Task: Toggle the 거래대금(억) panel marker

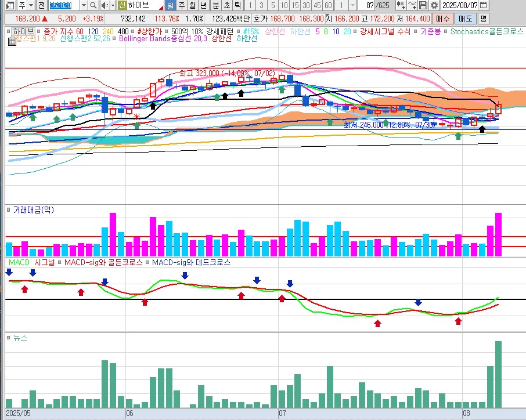Action: point(8,210)
